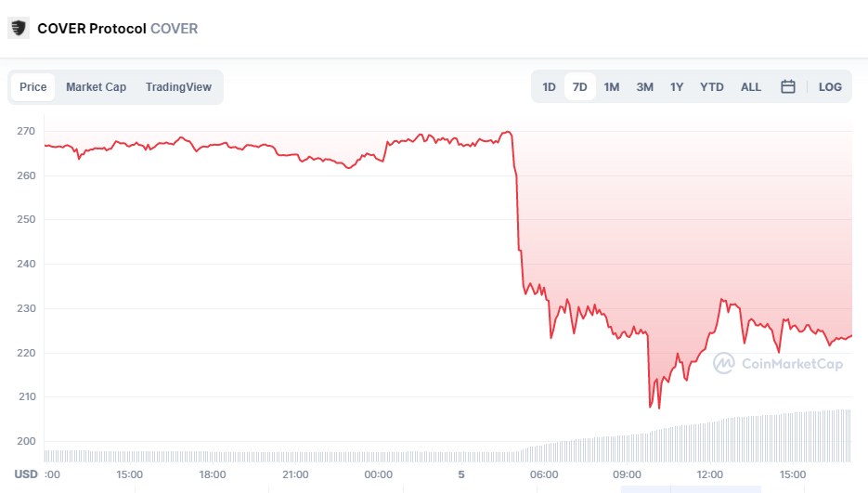
Task: Click the 06:00 time axis label
Action: pos(544,474)
